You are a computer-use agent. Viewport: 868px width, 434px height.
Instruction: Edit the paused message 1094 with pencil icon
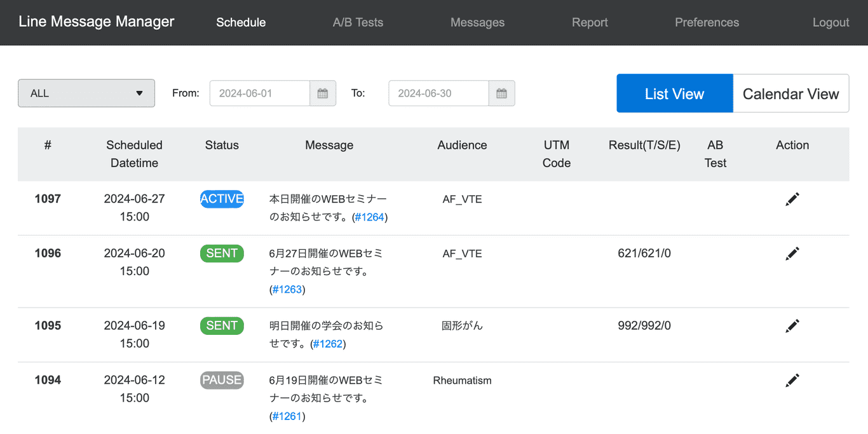click(792, 380)
